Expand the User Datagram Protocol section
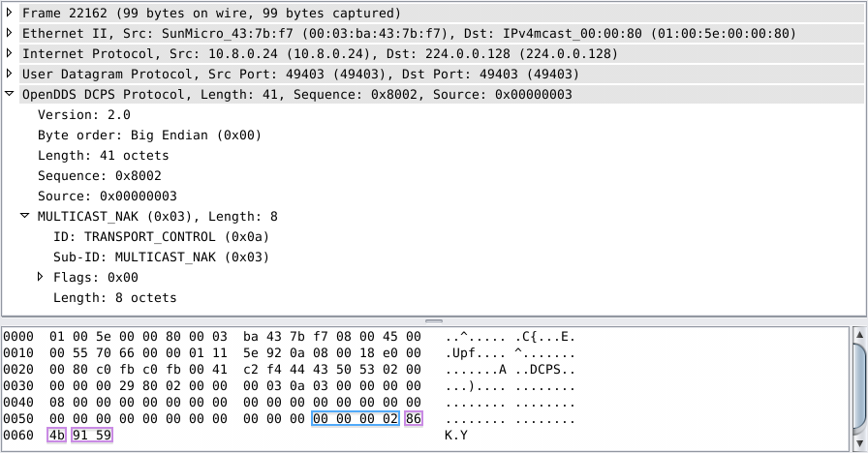868x453 pixels. tap(10, 74)
